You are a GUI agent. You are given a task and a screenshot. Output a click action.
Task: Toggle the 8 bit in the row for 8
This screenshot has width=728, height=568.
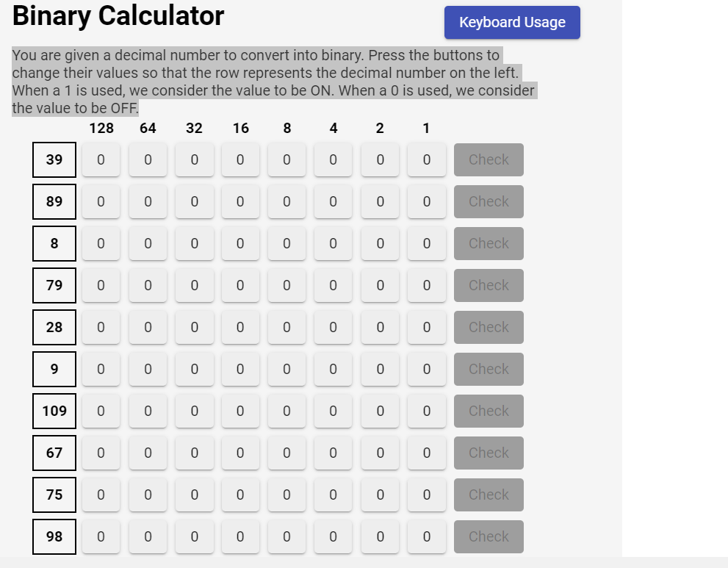click(286, 243)
